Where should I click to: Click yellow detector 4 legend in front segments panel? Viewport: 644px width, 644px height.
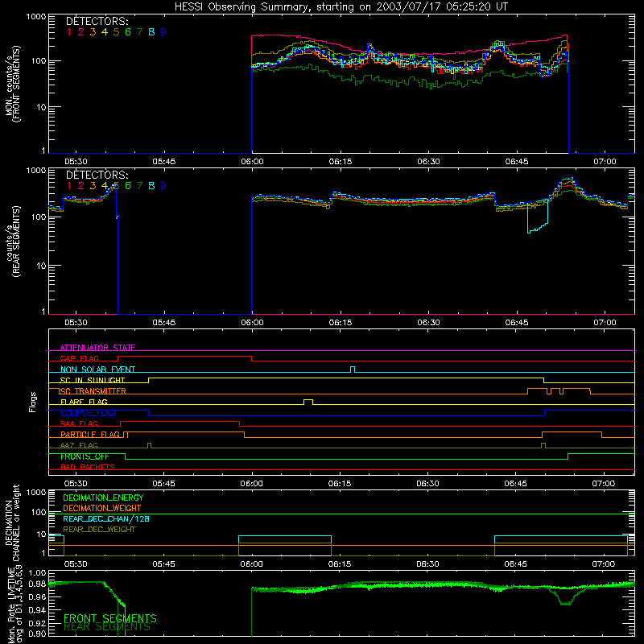105,32
